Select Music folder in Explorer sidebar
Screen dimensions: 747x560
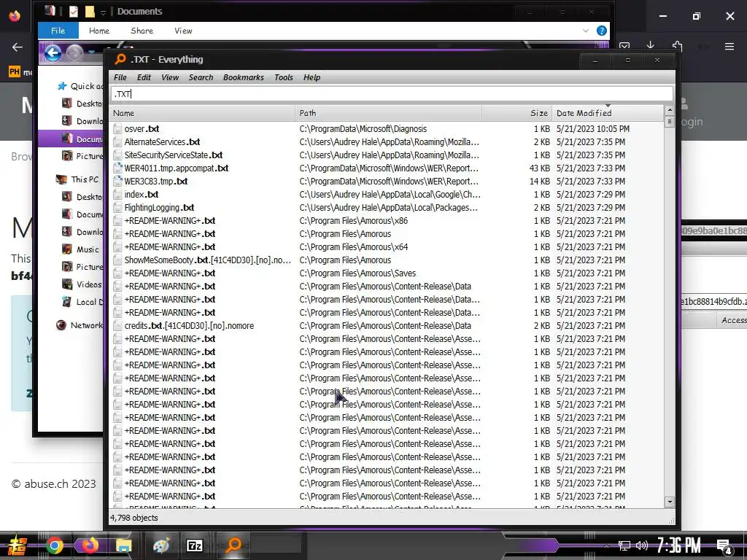(81, 249)
